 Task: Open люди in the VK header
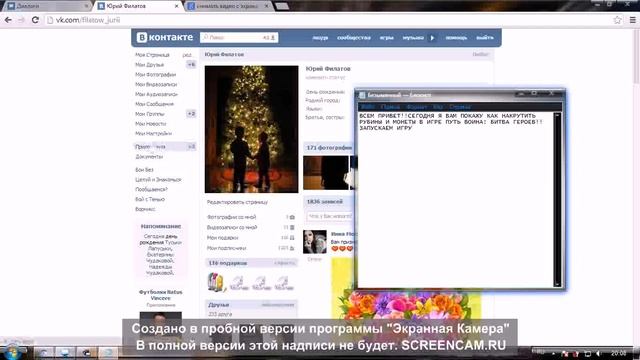pos(320,38)
